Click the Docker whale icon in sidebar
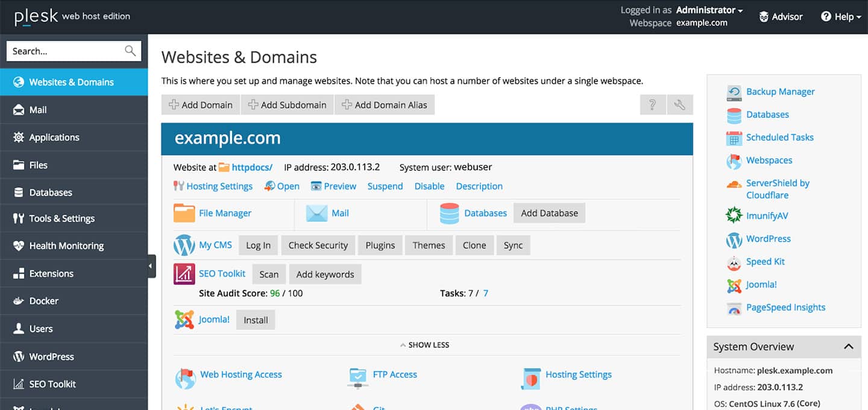Image resolution: width=868 pixels, height=410 pixels. [19, 301]
